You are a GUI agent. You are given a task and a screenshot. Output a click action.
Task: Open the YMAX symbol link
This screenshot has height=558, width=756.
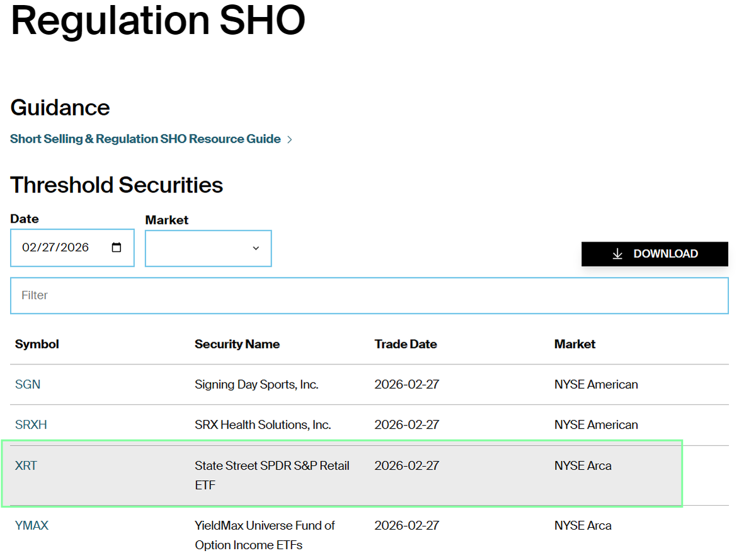pyautogui.click(x=31, y=526)
